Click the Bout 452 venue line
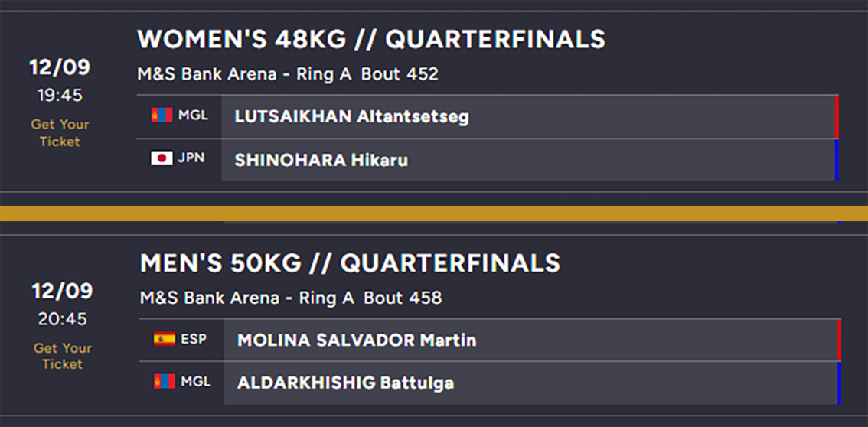The image size is (868, 427). click(x=288, y=74)
